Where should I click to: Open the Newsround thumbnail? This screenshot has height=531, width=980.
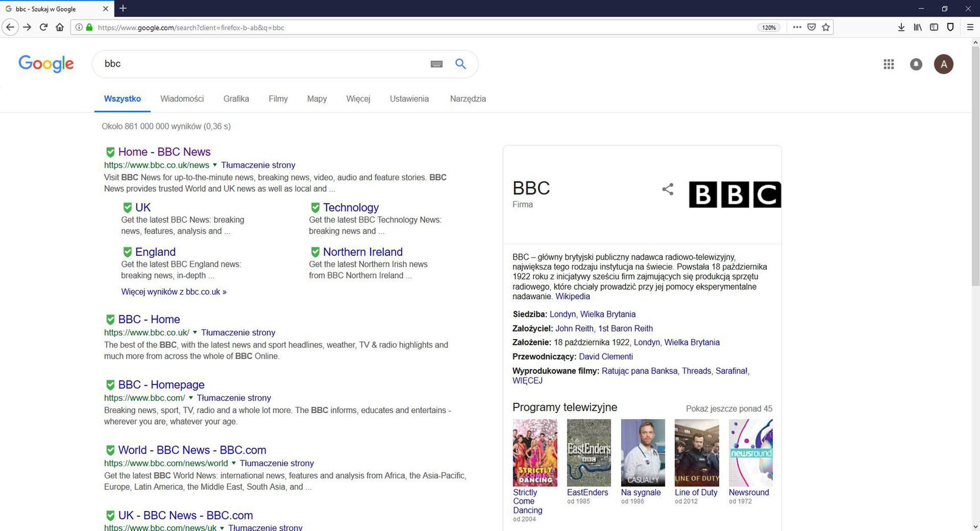751,453
